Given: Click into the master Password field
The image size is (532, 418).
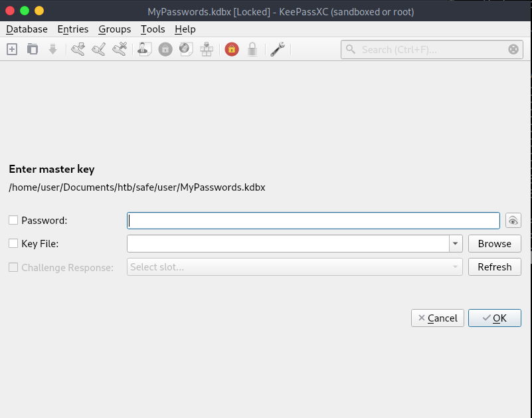Looking at the screenshot, I should 313,221.
